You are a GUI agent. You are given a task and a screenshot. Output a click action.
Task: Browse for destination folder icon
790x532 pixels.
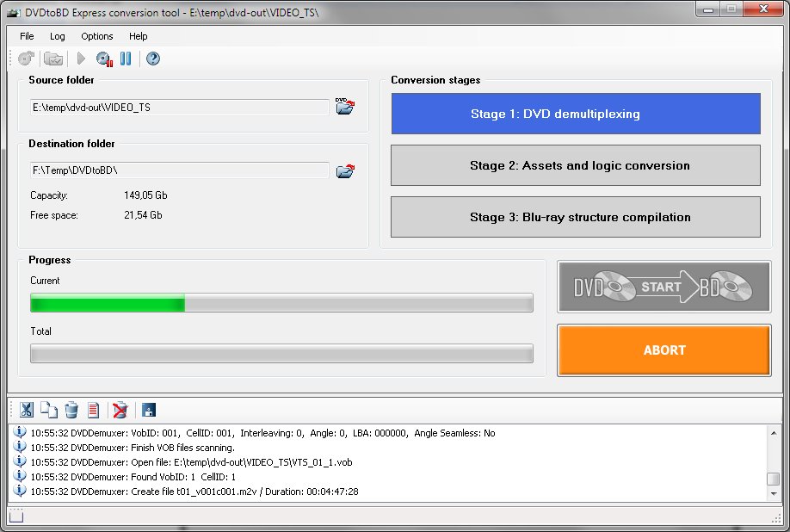345,170
